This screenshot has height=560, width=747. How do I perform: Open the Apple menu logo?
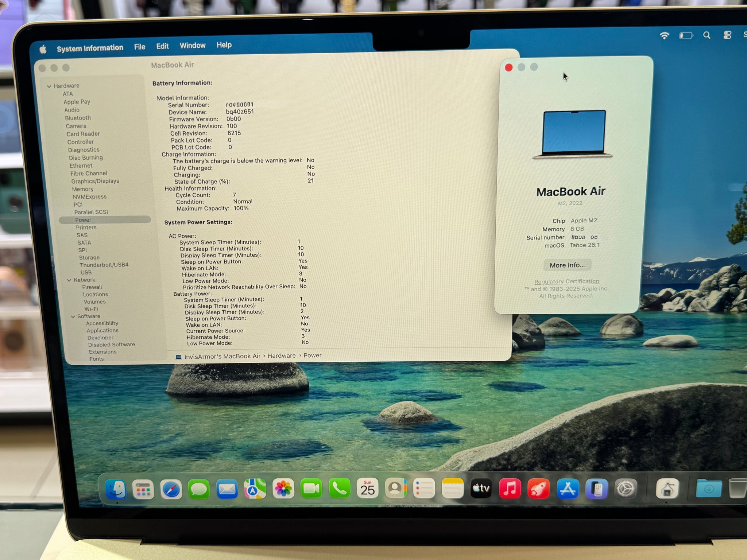tap(43, 49)
